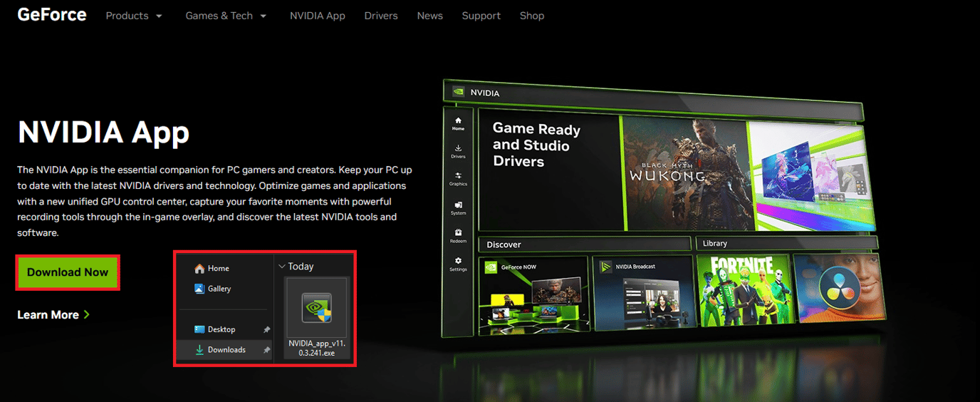Viewport: 980px width, 402px height.
Task: Open the System icon in NVIDIA sidebar
Action: (x=458, y=206)
